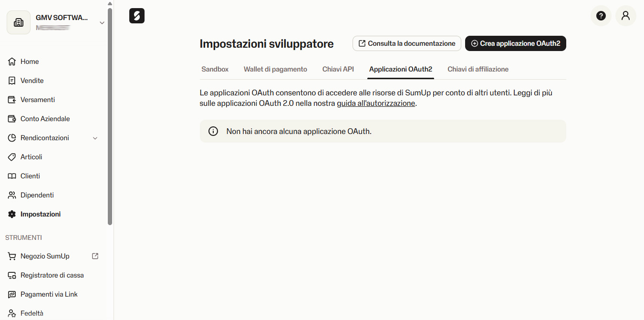Click the Dipendenti people icon
This screenshot has height=320, width=644.
pyautogui.click(x=12, y=195)
